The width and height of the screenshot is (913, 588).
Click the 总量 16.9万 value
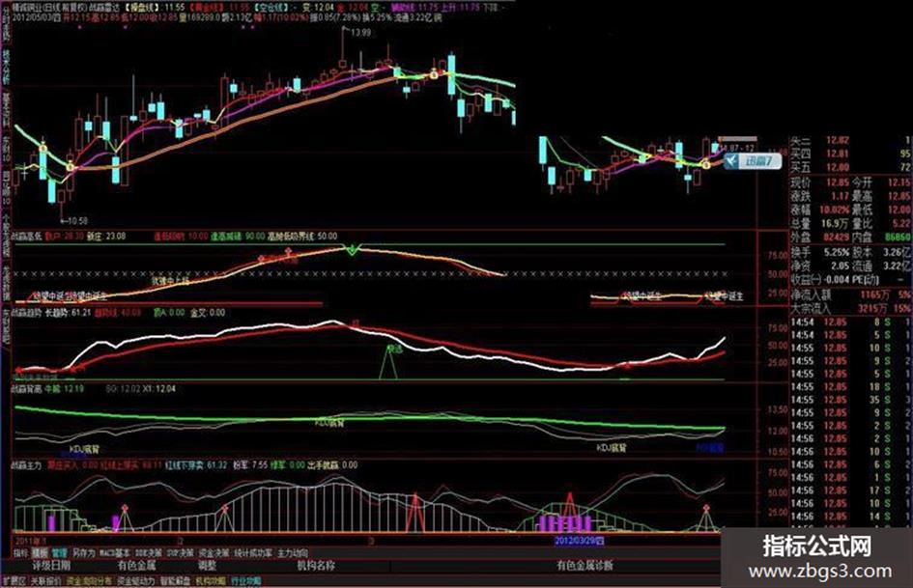[x=836, y=223]
